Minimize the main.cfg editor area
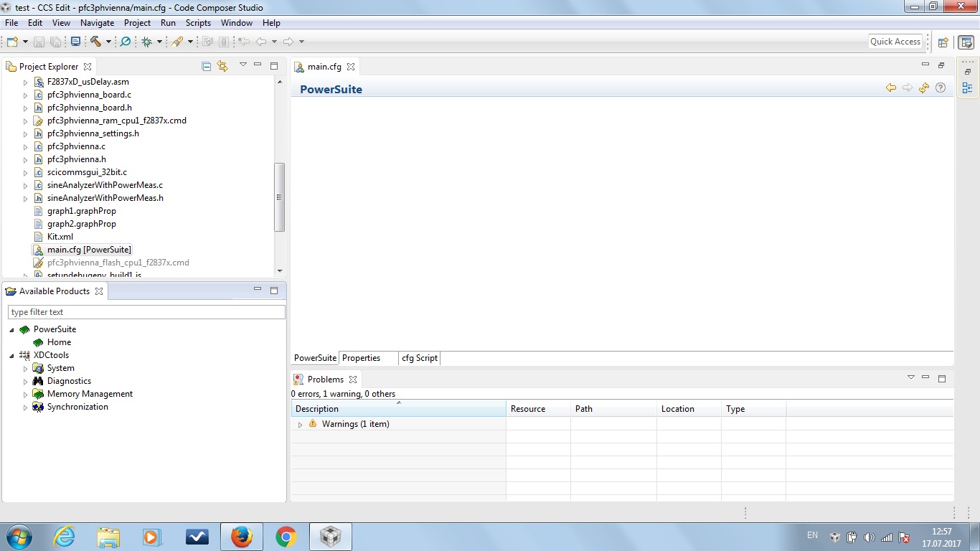This screenshot has width=980, height=551. [x=925, y=65]
